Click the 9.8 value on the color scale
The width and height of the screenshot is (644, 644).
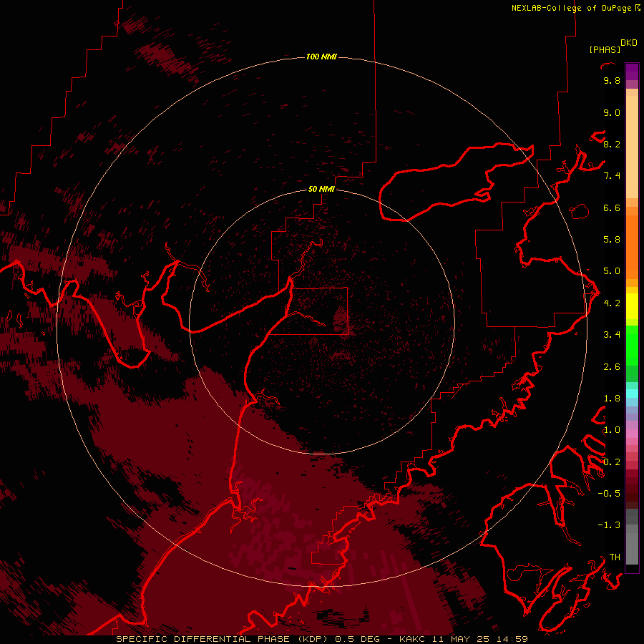612,80
